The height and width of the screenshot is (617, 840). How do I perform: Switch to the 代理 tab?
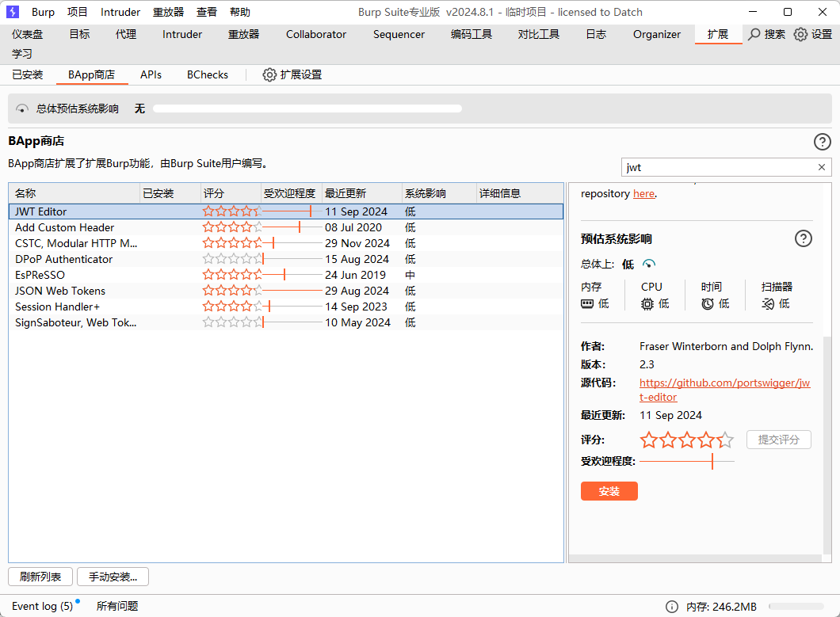point(126,34)
